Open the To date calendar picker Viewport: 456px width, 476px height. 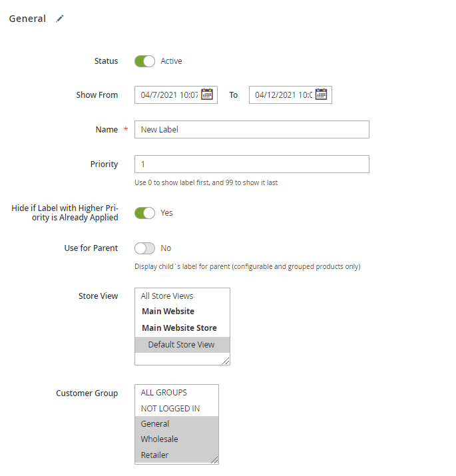(322, 94)
